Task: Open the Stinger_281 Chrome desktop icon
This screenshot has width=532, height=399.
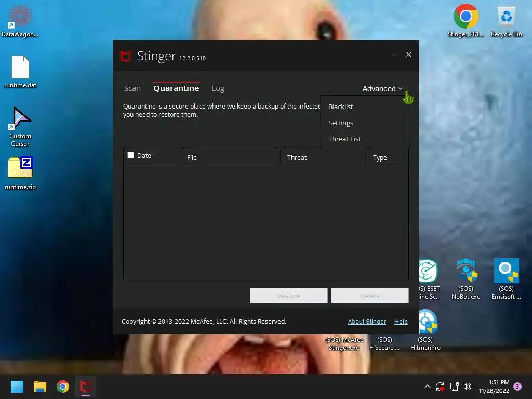Action: pos(465,21)
